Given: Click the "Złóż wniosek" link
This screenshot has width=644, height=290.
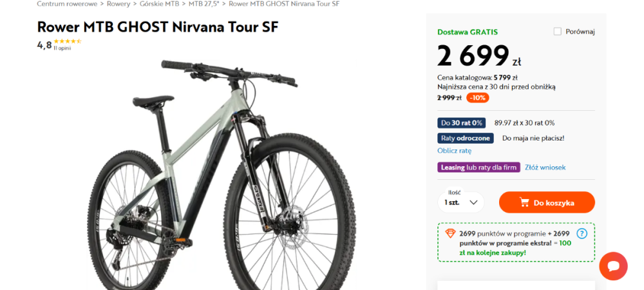Looking at the screenshot, I should (545, 168).
